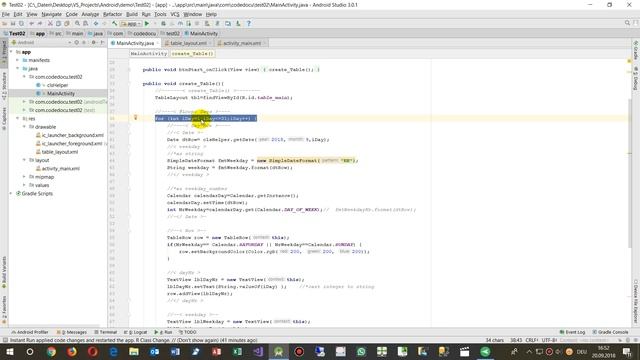640x360 pixels.
Task: Open the Refactor menu
Action: [112, 14]
